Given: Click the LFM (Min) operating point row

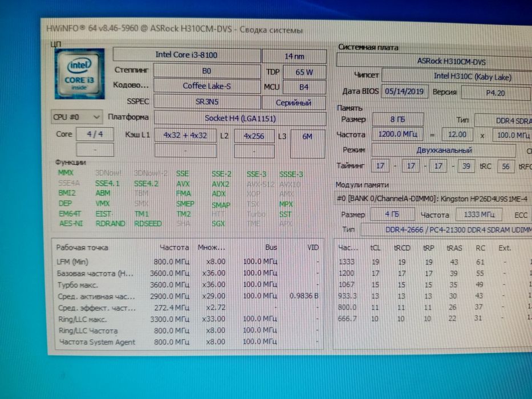Looking at the screenshot, I should pos(188,262).
